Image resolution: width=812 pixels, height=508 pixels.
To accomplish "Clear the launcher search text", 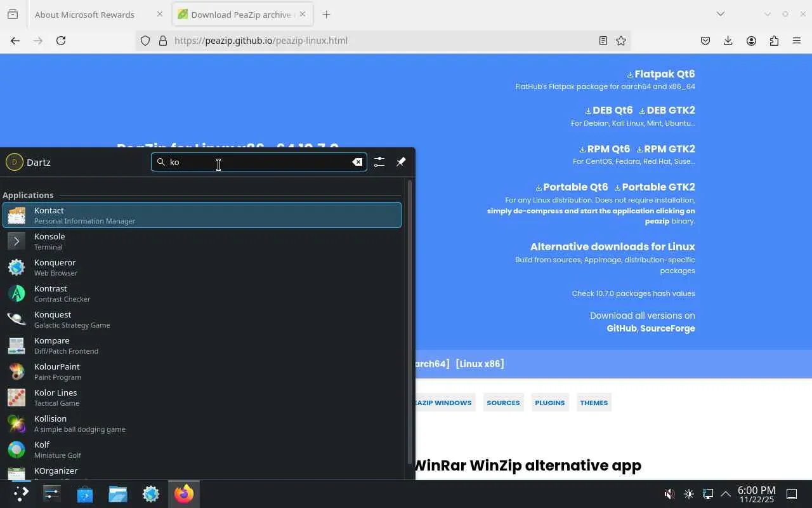I will [x=357, y=162].
